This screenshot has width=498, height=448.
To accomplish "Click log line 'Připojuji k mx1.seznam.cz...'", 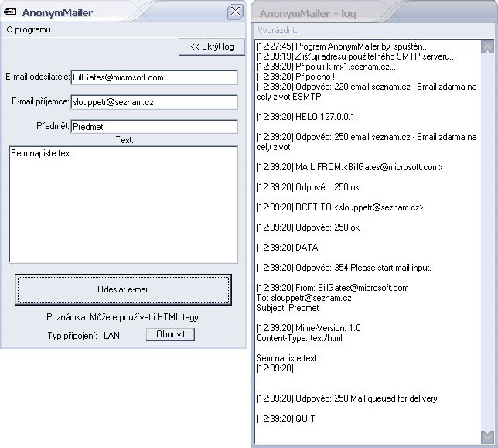I will (326, 67).
